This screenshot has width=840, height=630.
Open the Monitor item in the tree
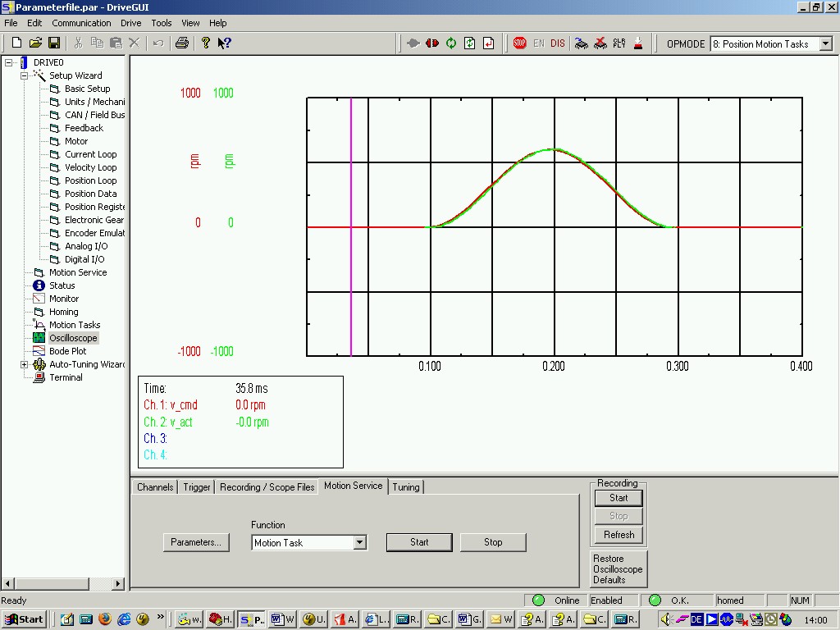click(64, 299)
